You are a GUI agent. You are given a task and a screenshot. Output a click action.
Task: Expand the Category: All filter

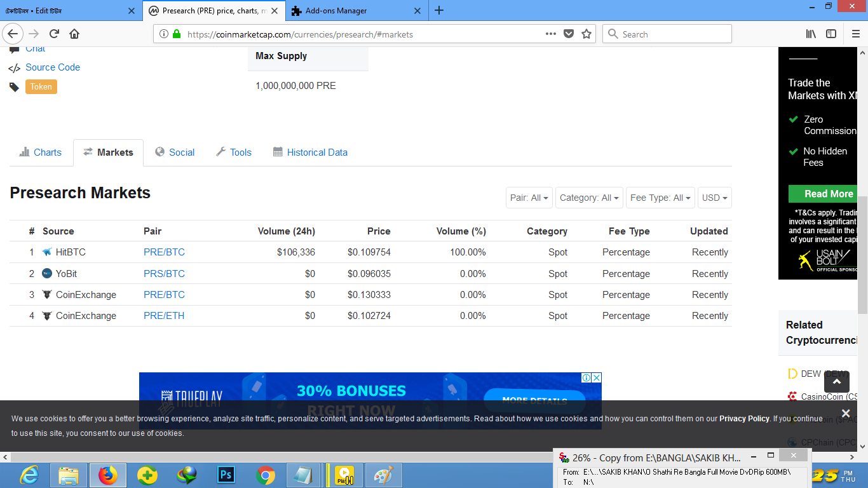(589, 198)
